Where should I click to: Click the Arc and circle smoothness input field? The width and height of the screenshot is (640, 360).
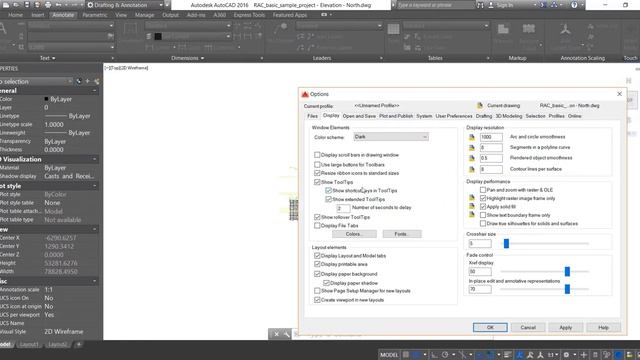click(x=491, y=137)
